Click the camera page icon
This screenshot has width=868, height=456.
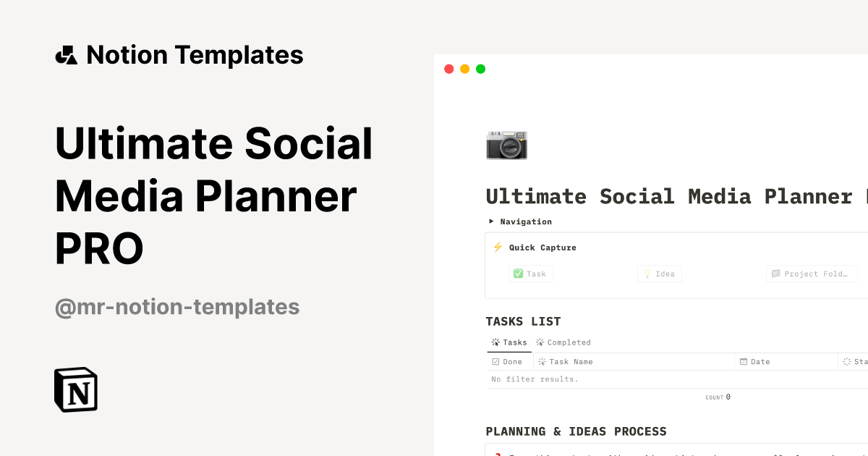[x=506, y=145]
